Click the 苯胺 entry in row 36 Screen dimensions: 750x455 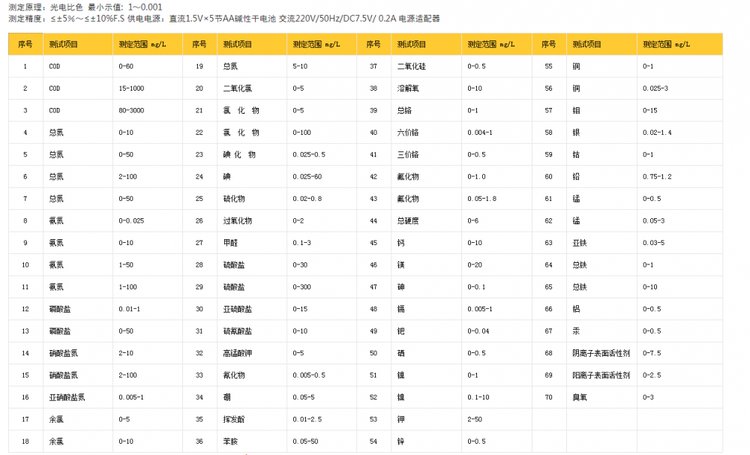tap(230, 440)
